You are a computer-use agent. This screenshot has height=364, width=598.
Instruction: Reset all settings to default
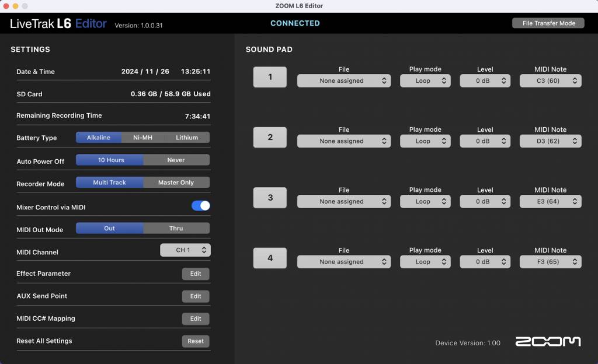point(196,341)
